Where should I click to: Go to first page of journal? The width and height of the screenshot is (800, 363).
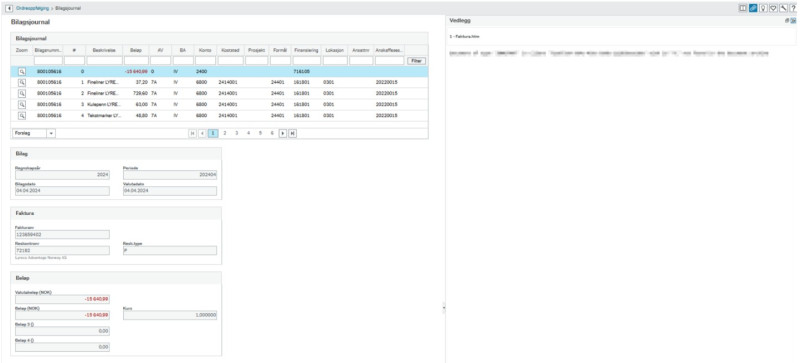tap(193, 133)
